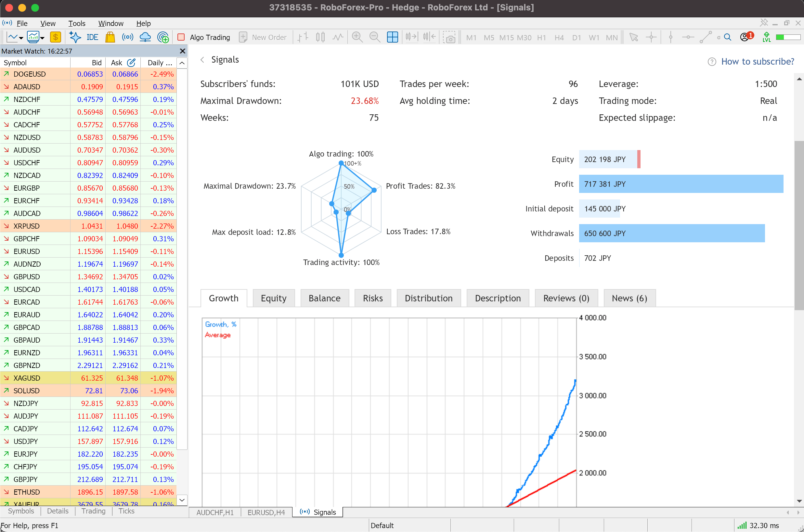
Task: Open the IDE button
Action: click(x=92, y=37)
